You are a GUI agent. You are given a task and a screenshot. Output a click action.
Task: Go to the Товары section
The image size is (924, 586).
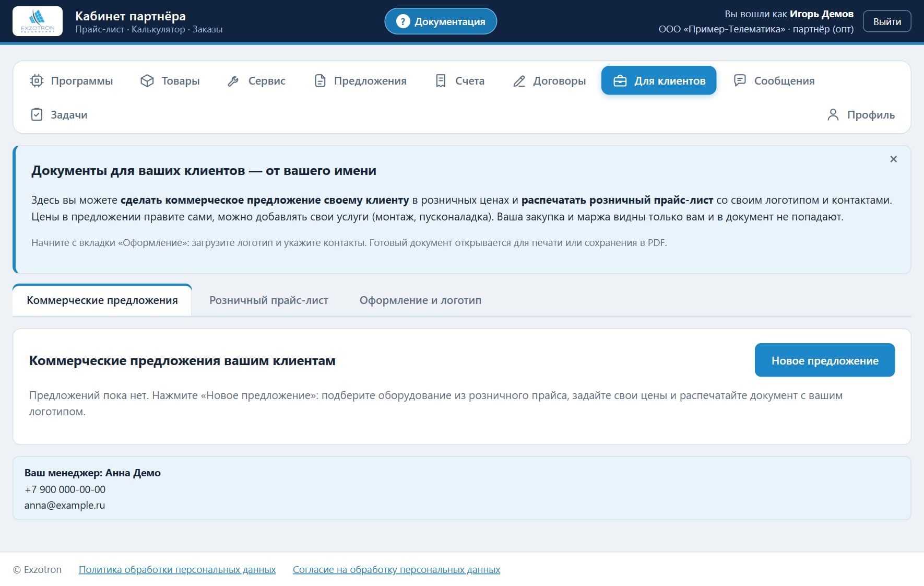coord(170,81)
